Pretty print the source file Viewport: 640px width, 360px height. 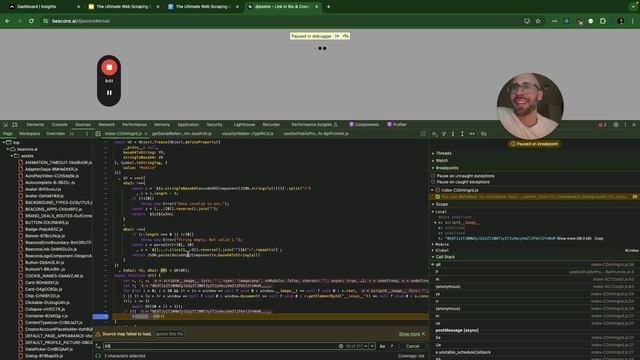pyautogui.click(x=98, y=356)
